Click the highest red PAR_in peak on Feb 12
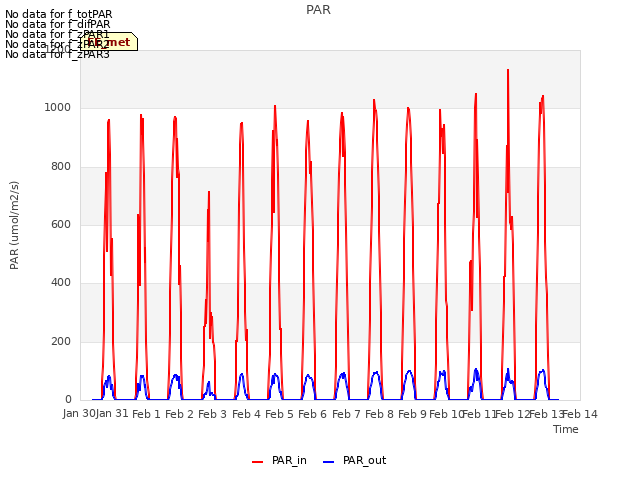 [508, 70]
